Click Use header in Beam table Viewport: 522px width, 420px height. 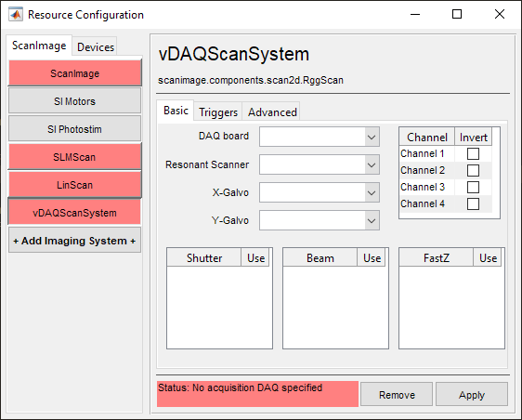[372, 258]
